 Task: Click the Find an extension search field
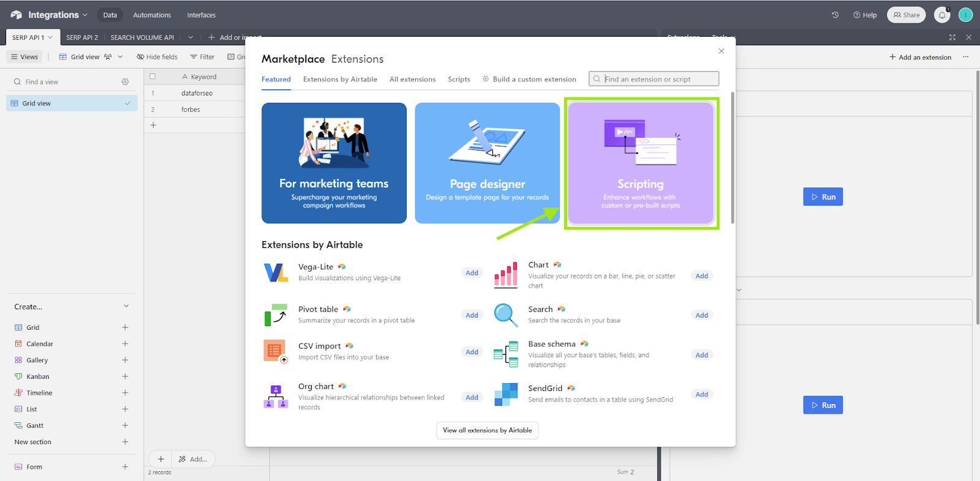654,79
